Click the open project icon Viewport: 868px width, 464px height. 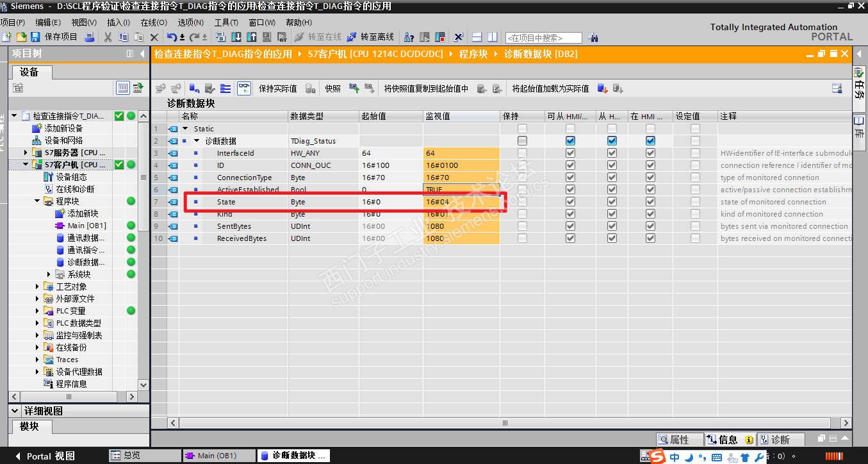[x=21, y=37]
